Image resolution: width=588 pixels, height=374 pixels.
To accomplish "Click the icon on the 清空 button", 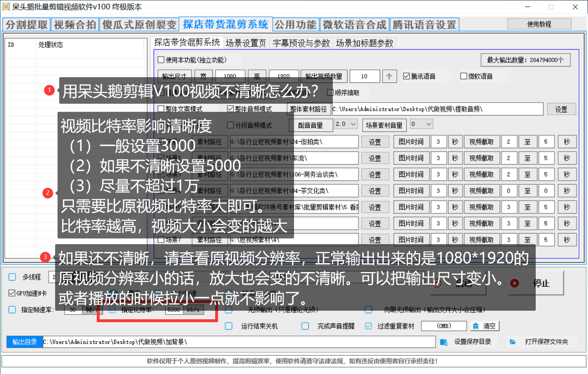I will pos(475,326).
